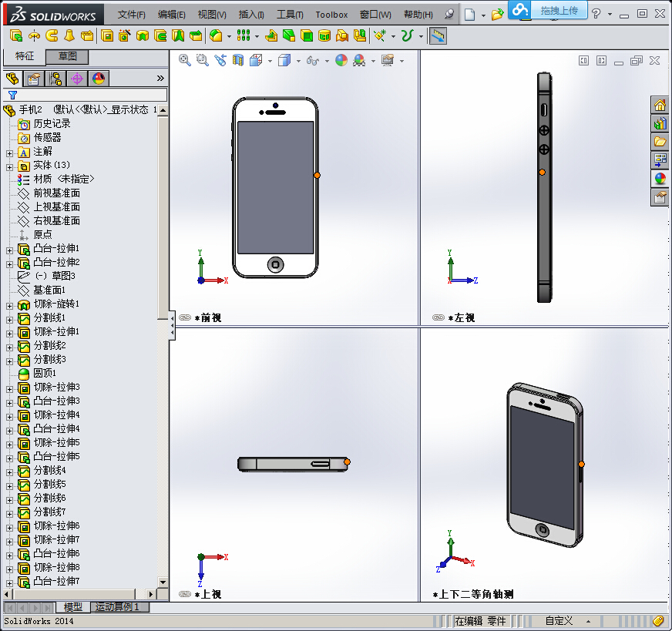The width and height of the screenshot is (672, 631).
Task: Open the Hide/Show Items glasses dropdown arrow
Action: (x=327, y=62)
